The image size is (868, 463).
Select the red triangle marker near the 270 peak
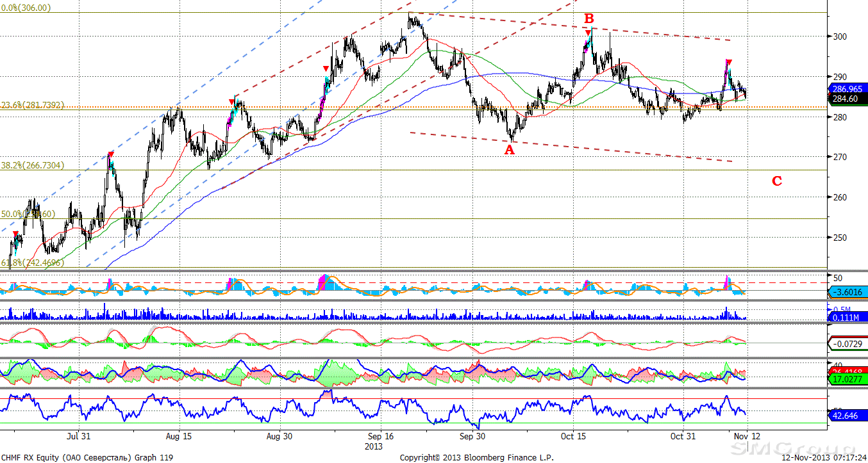pos(111,154)
